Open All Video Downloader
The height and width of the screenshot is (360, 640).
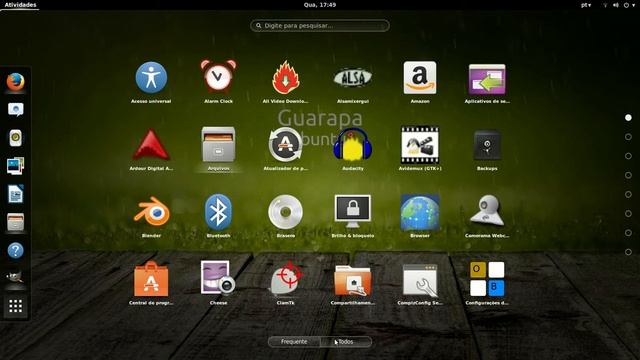coord(286,78)
